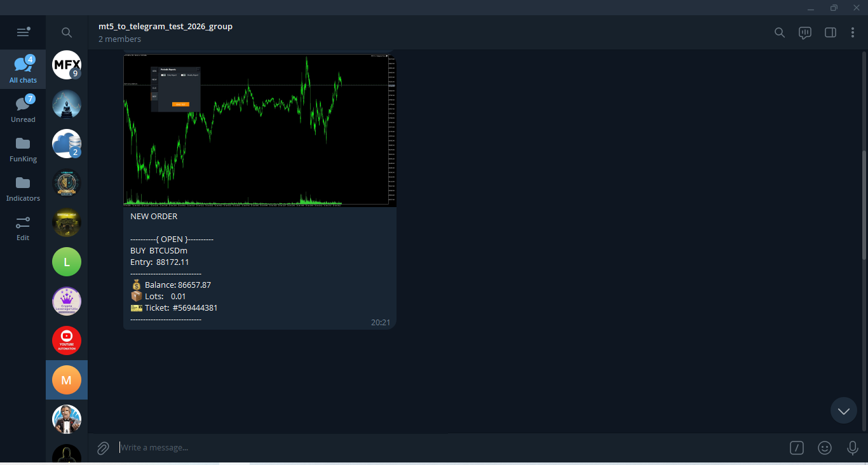The image size is (868, 465).
Task: Click the microphone voice message icon
Action: coord(853,448)
